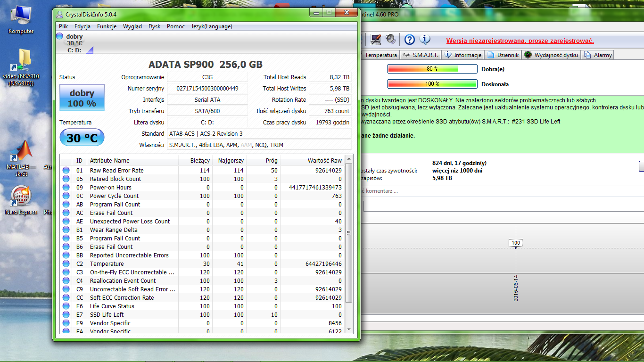Click the Attribute Name column header
Viewport: 644px width, 362px height.
pyautogui.click(x=133, y=160)
